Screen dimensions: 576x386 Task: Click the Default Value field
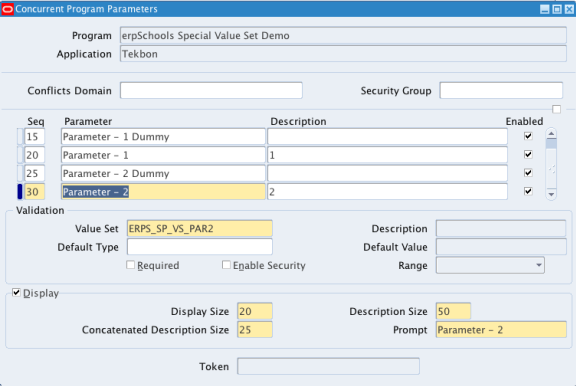pos(501,247)
